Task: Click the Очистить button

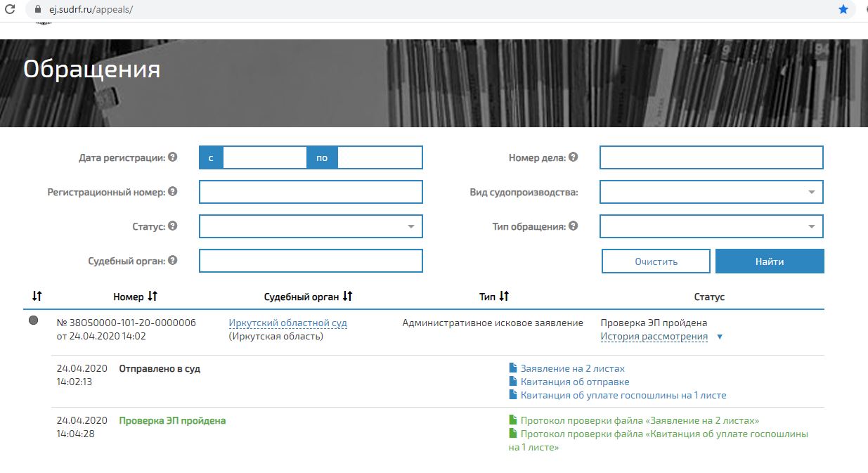Action: click(656, 261)
